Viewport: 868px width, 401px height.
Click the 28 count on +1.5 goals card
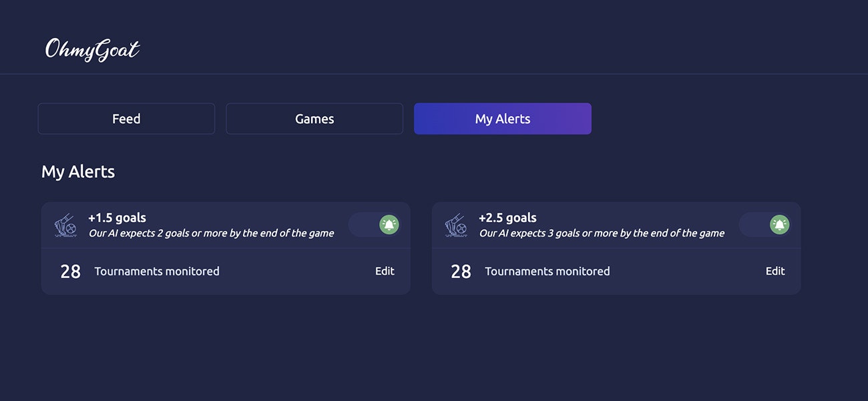[x=70, y=271]
